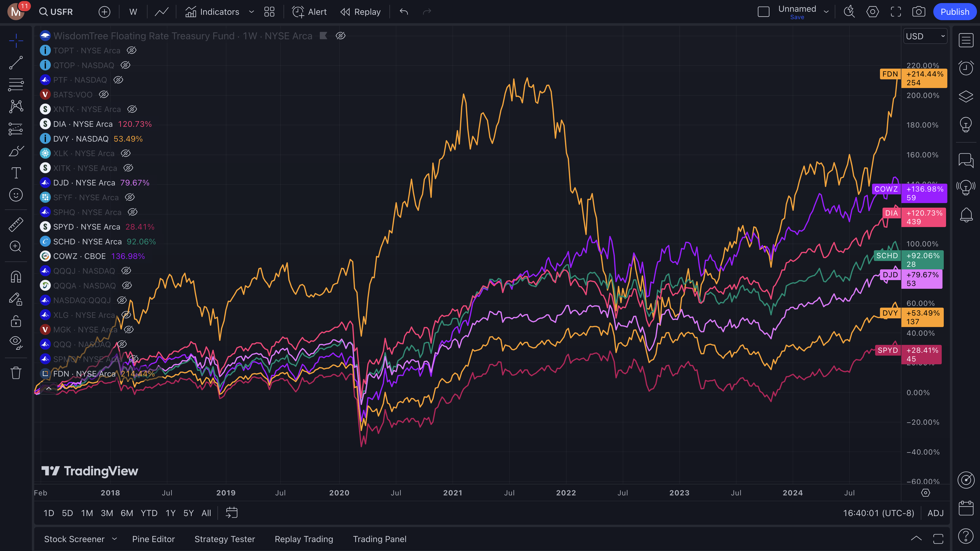The image size is (980, 551).
Task: Show the hidden BATS:VOO series
Action: (x=104, y=94)
